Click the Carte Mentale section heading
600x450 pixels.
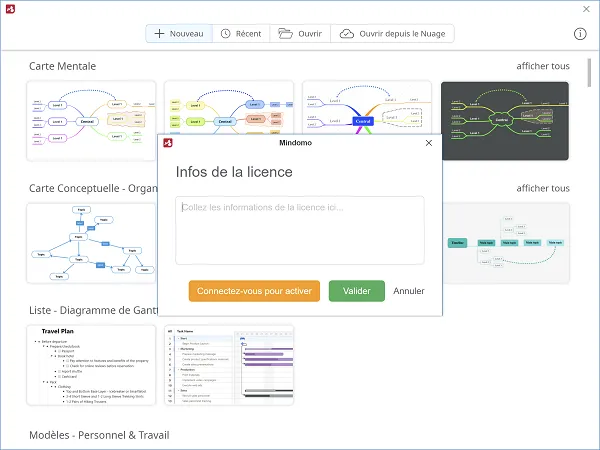coord(62,66)
